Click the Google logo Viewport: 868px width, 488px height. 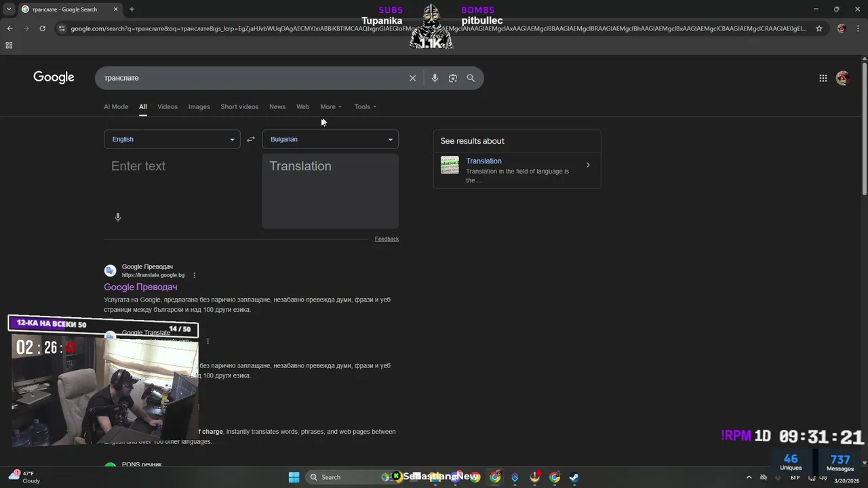(x=54, y=77)
